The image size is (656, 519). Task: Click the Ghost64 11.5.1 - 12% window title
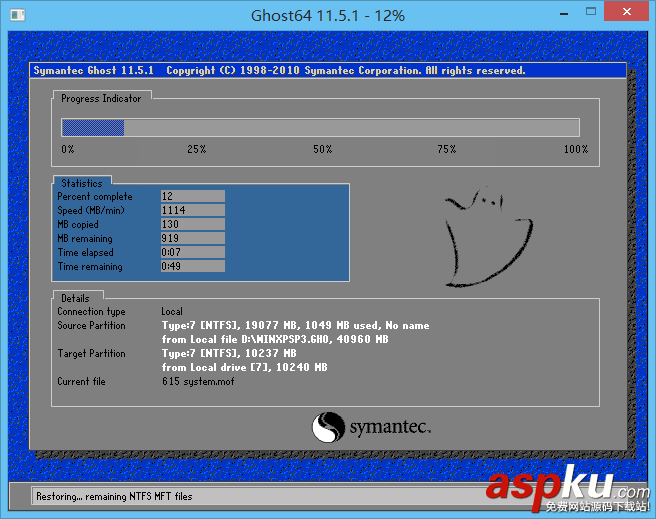point(328,16)
